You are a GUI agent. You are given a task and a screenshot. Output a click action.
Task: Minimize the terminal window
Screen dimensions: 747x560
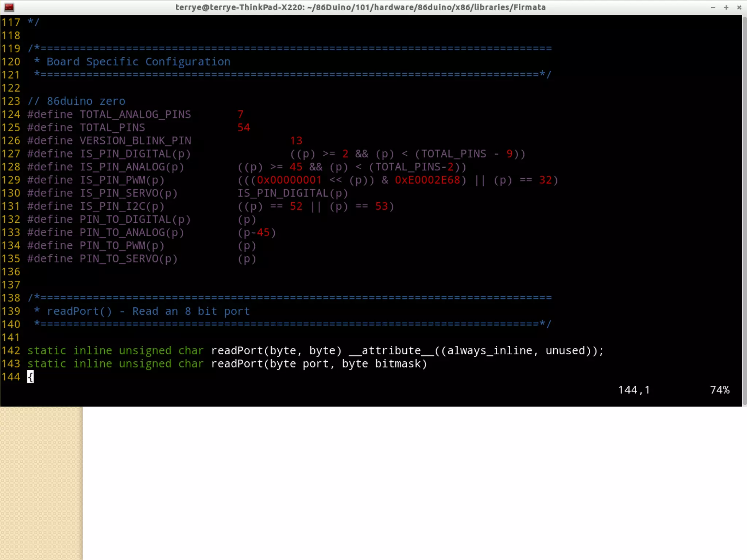tap(713, 7)
